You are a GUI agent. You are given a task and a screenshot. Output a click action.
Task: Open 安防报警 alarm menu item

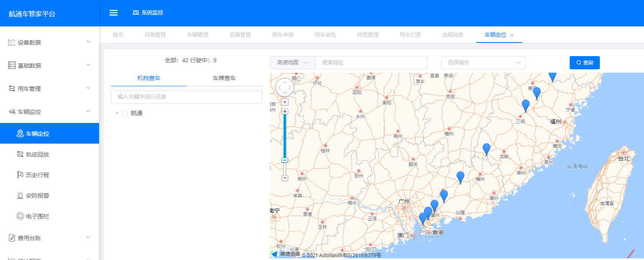(x=37, y=196)
